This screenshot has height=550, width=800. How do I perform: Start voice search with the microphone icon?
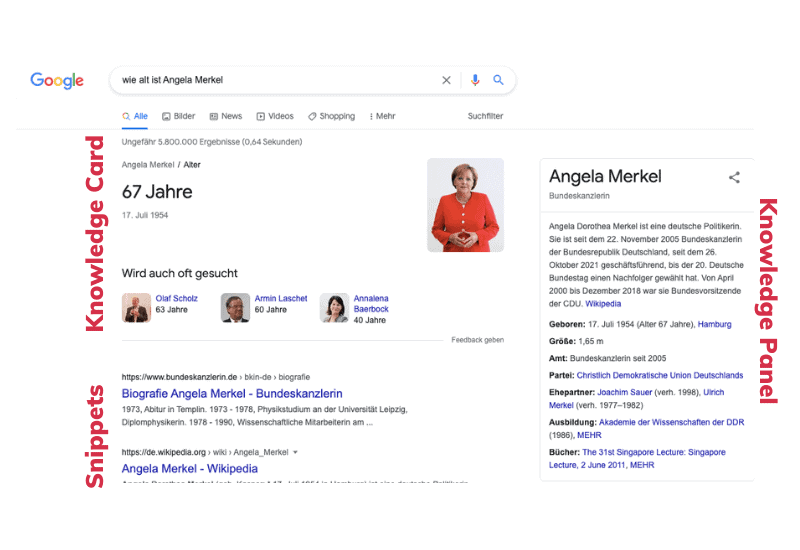pos(475,80)
